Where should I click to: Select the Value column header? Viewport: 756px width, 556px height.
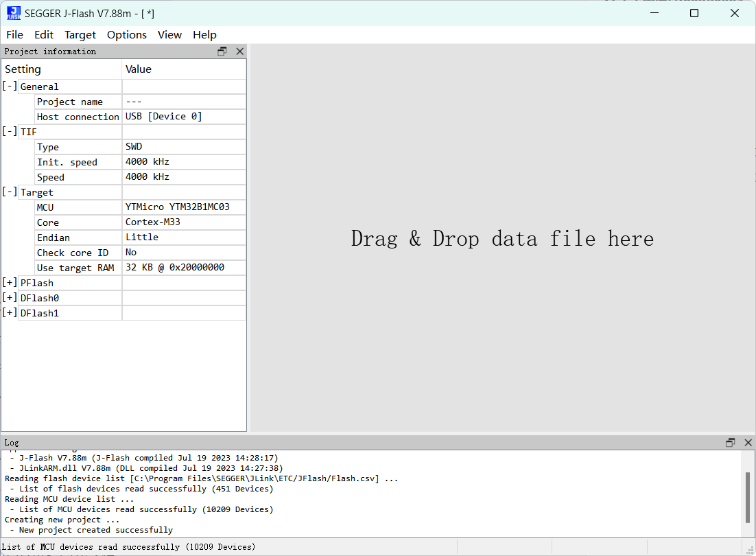[x=184, y=69]
